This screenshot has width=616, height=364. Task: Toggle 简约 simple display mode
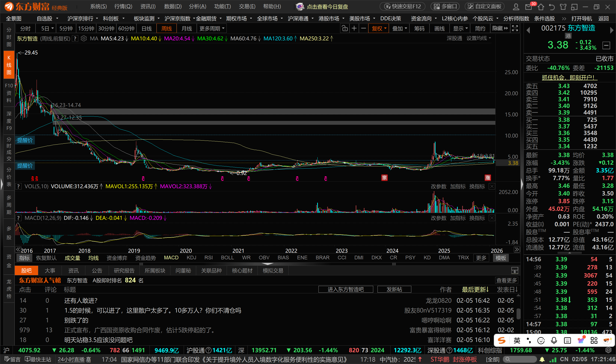point(480,28)
